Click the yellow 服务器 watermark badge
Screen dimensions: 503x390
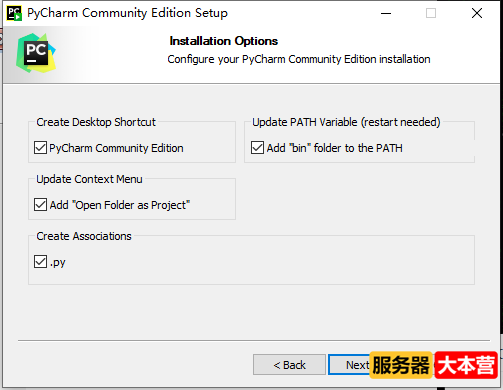click(x=401, y=365)
